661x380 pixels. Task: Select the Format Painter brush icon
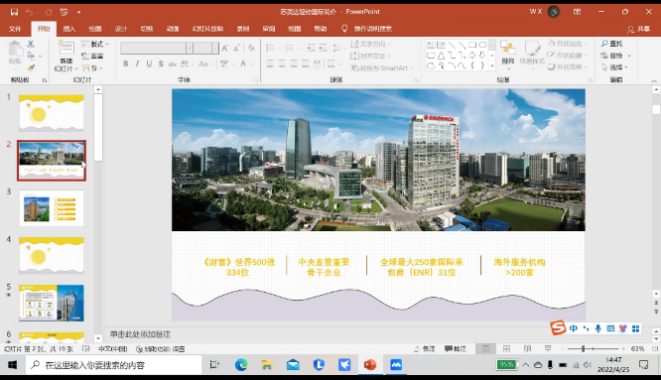coord(31,67)
